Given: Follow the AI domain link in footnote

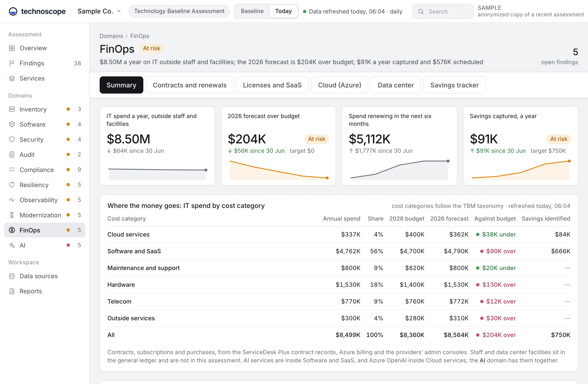Looking at the screenshot, I should point(482,360).
